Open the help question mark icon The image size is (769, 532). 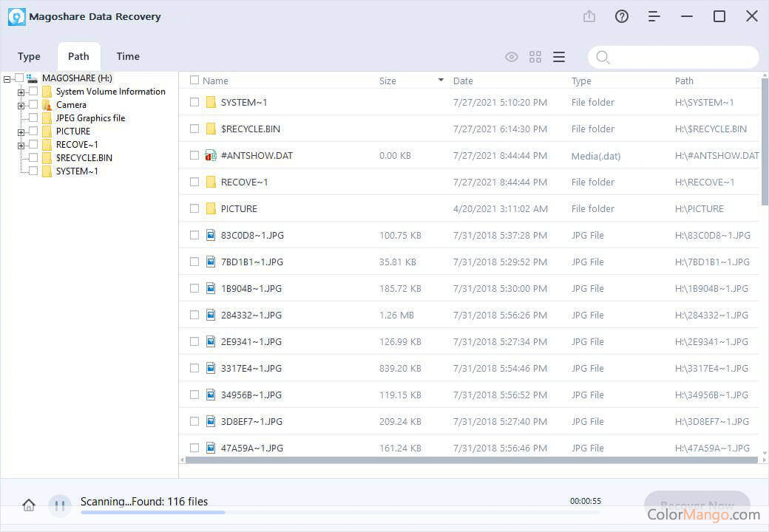pyautogui.click(x=622, y=16)
